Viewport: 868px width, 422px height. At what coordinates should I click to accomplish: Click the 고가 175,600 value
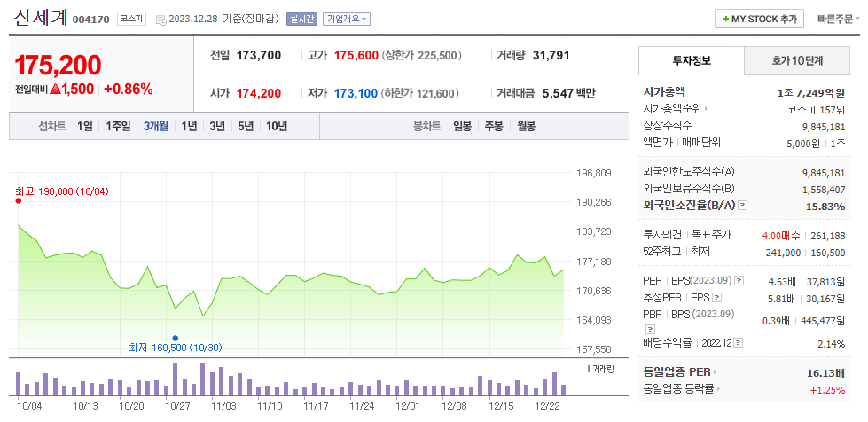tap(356, 55)
